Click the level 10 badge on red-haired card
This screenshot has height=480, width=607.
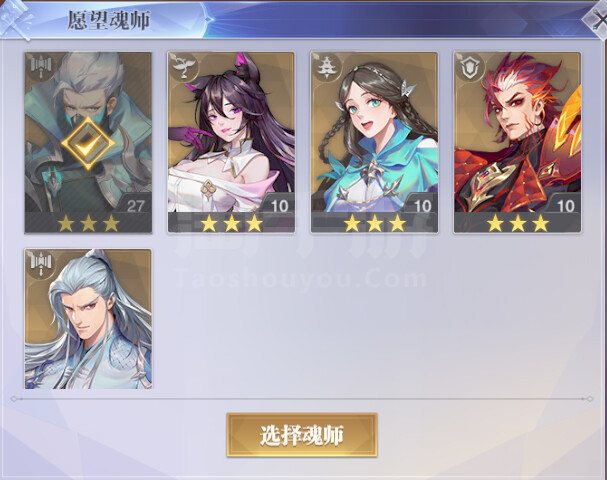(x=565, y=204)
